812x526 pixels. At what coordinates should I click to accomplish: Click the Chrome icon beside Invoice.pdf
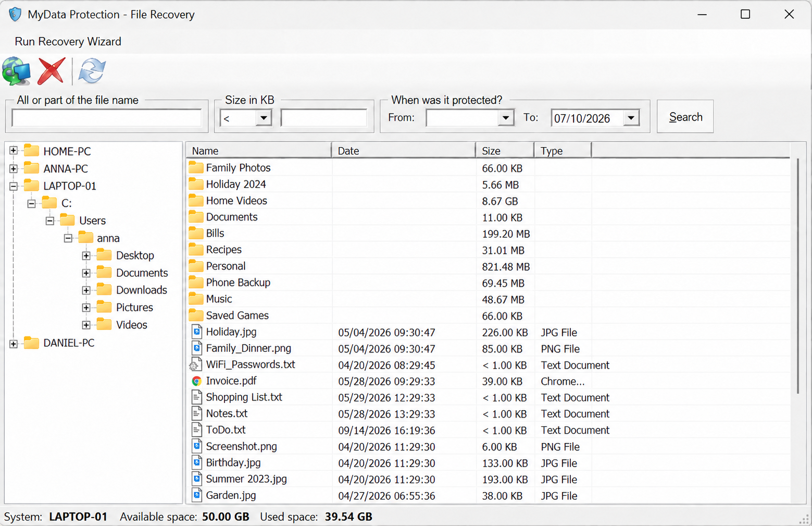tap(196, 381)
